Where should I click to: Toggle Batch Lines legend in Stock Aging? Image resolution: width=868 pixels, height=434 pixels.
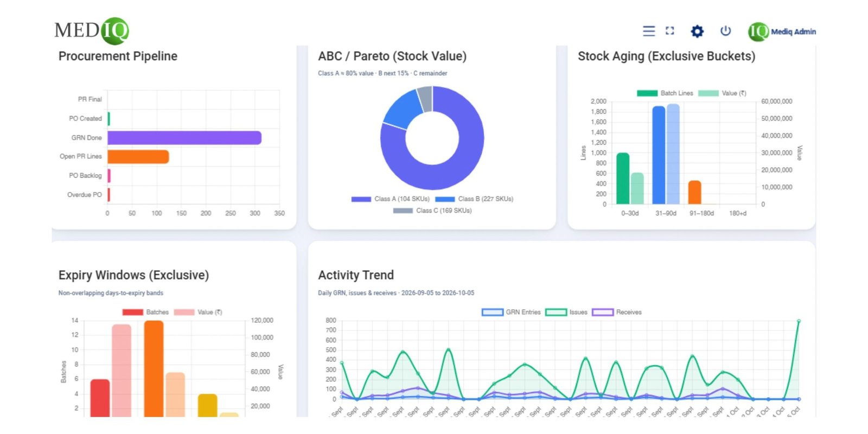tap(665, 93)
